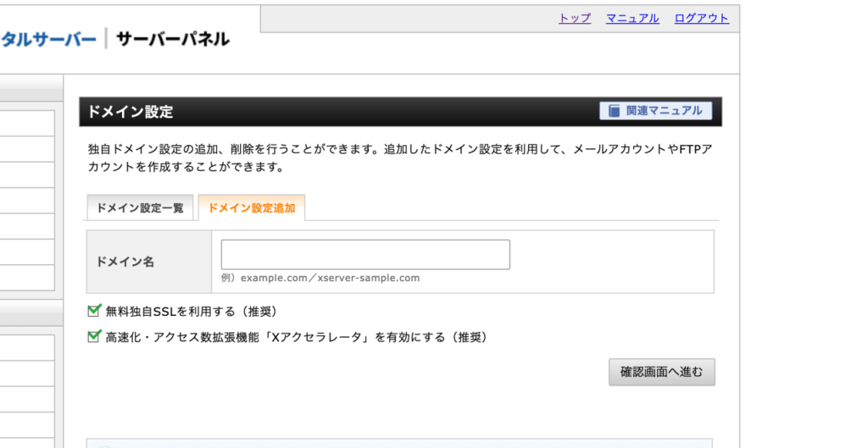Click the 無料独自SSLを利用する label text
This screenshot has width=868, height=448.
click(x=191, y=312)
